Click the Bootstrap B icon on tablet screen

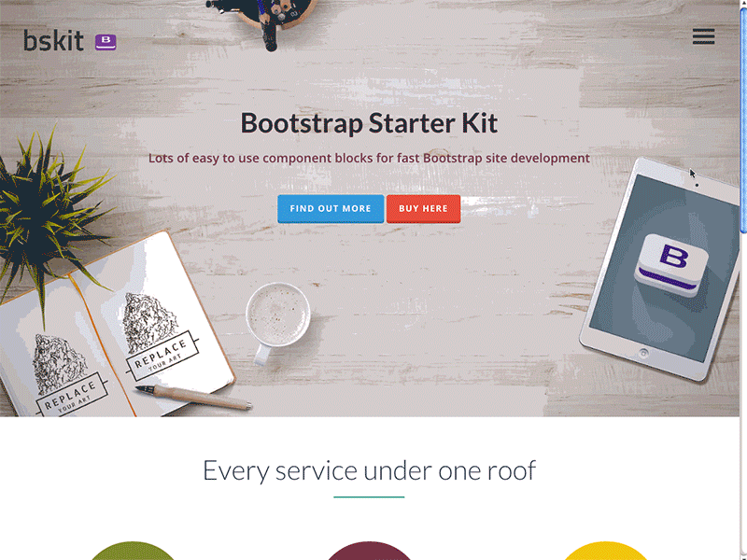671,264
